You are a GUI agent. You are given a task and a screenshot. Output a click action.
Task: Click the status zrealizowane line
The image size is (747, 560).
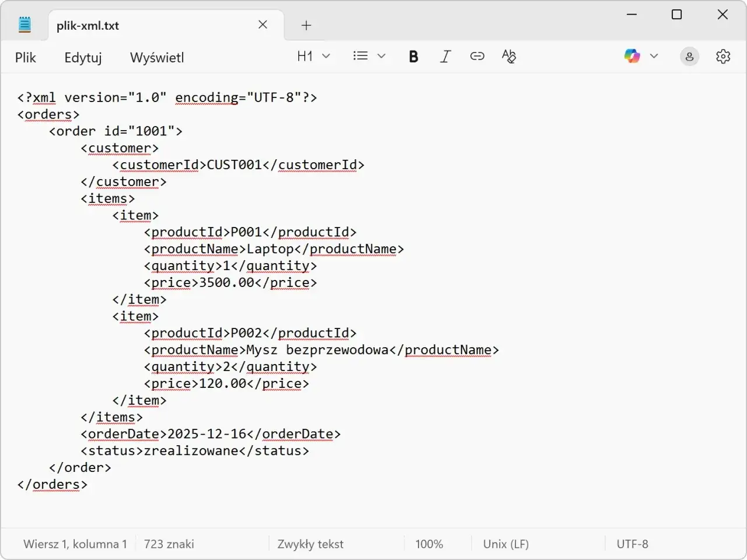point(195,451)
